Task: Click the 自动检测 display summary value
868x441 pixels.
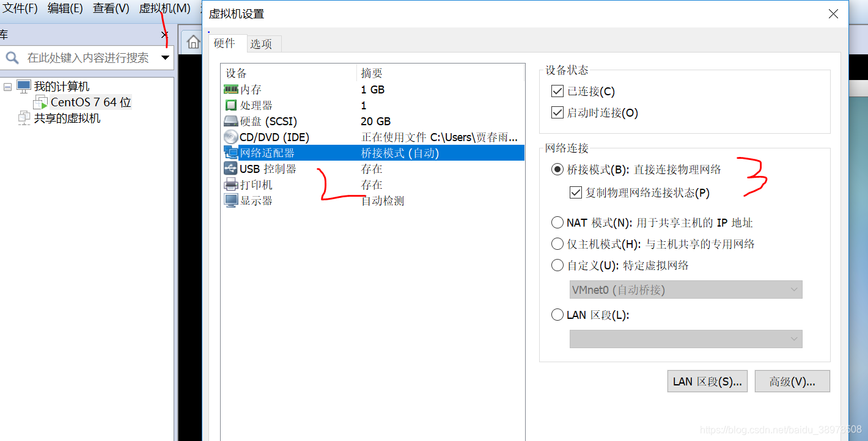Action: 383,201
